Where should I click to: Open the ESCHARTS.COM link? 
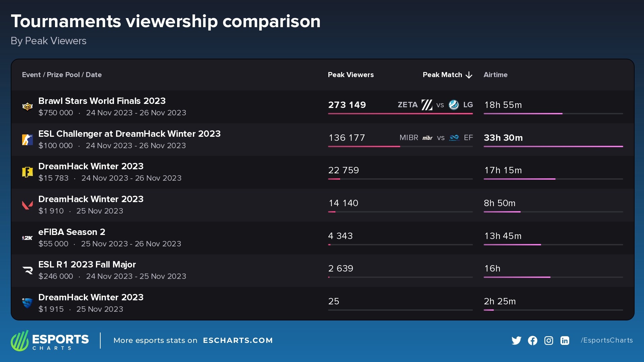pos(238,341)
